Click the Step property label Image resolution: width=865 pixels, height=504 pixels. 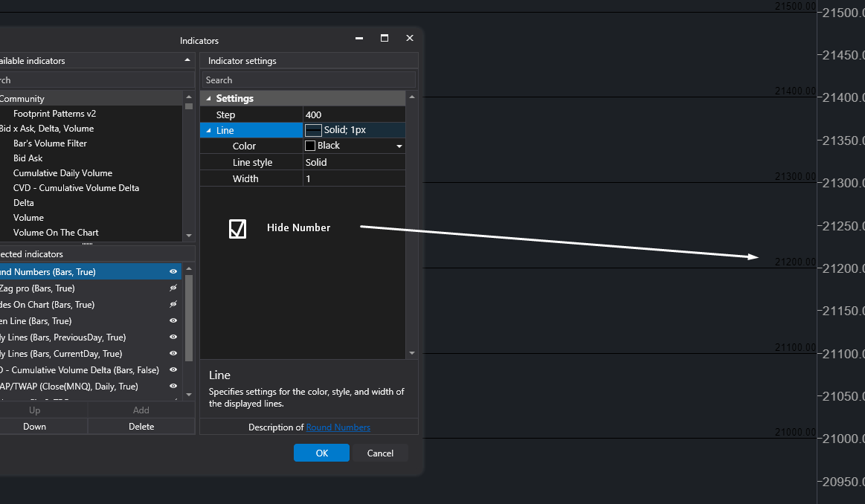[225, 114]
